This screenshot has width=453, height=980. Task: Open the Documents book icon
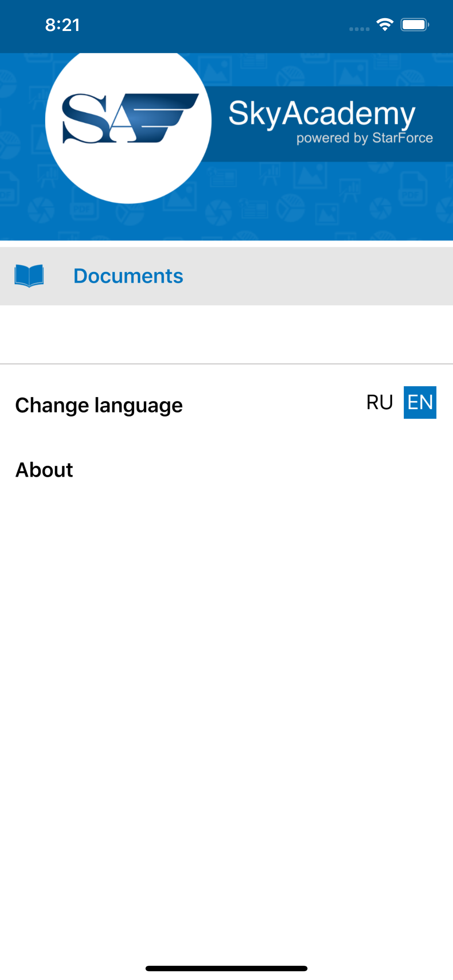point(29,276)
